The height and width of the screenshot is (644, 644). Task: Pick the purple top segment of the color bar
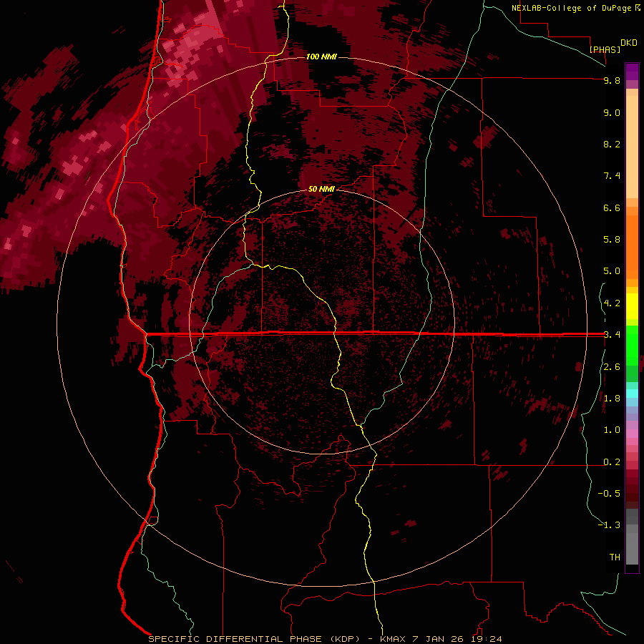[x=632, y=72]
